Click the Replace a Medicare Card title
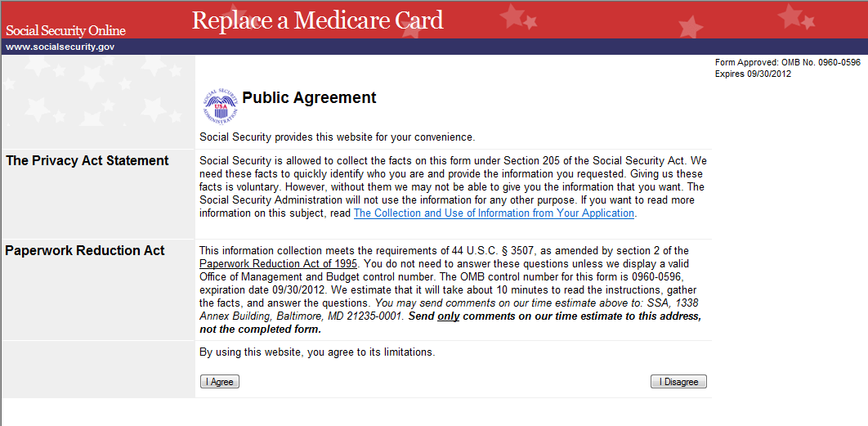Screen dimensions: 868x426 [317, 20]
